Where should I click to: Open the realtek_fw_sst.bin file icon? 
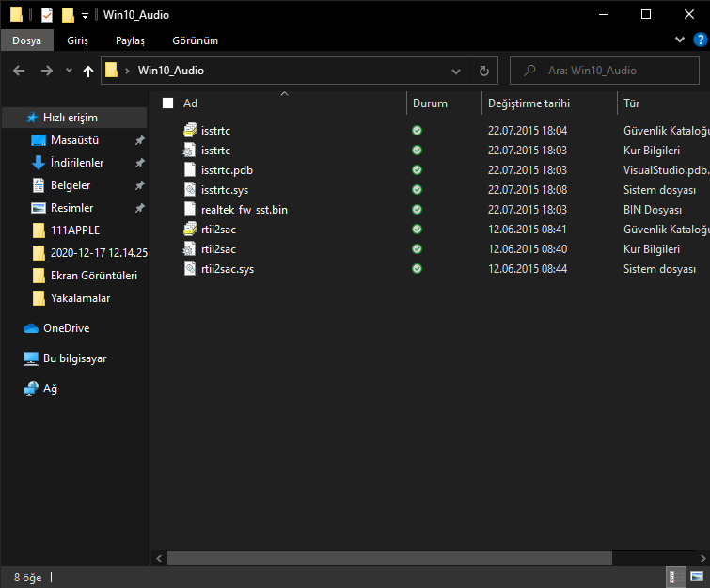[x=190, y=209]
